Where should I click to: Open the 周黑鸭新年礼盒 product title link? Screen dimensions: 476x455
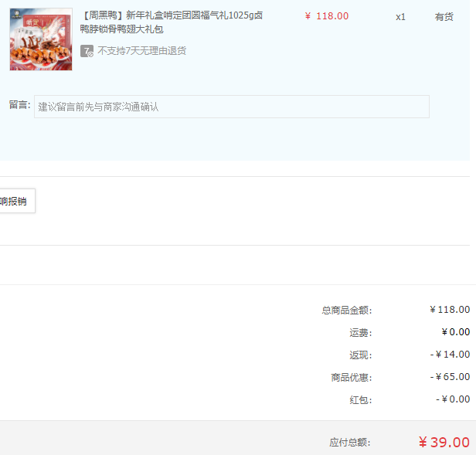[172, 22]
